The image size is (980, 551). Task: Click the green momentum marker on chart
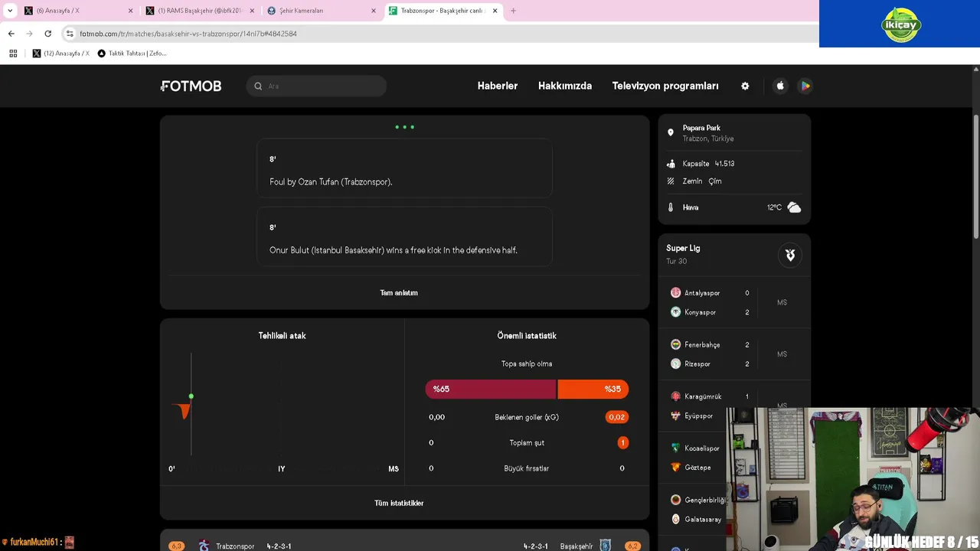tap(191, 396)
